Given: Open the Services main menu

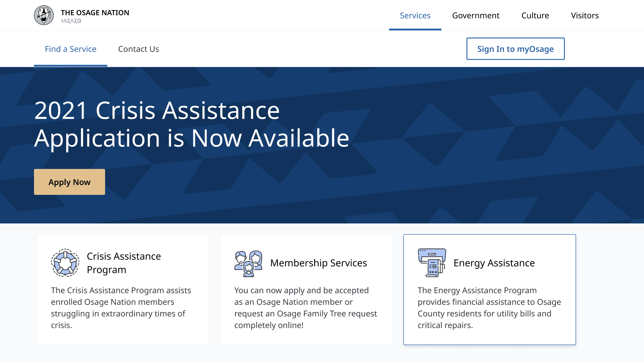Looking at the screenshot, I should point(415,15).
